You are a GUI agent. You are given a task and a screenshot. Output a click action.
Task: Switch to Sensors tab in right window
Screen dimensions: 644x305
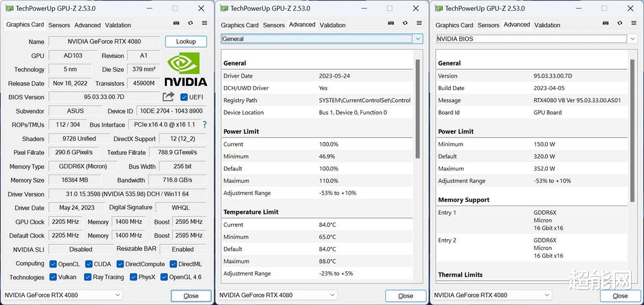[488, 25]
